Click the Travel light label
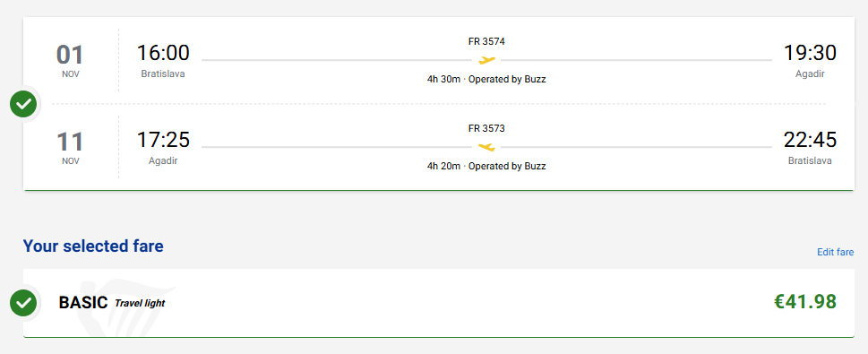 click(x=140, y=303)
